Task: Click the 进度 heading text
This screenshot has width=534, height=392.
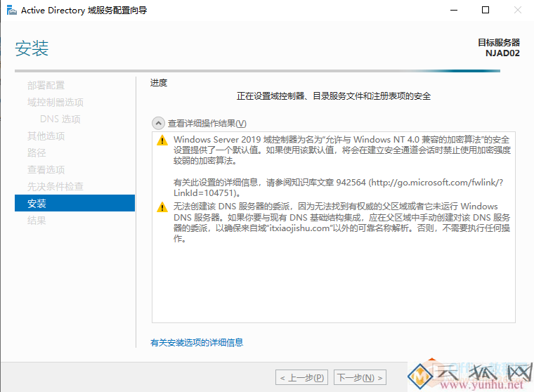Action: [x=159, y=83]
